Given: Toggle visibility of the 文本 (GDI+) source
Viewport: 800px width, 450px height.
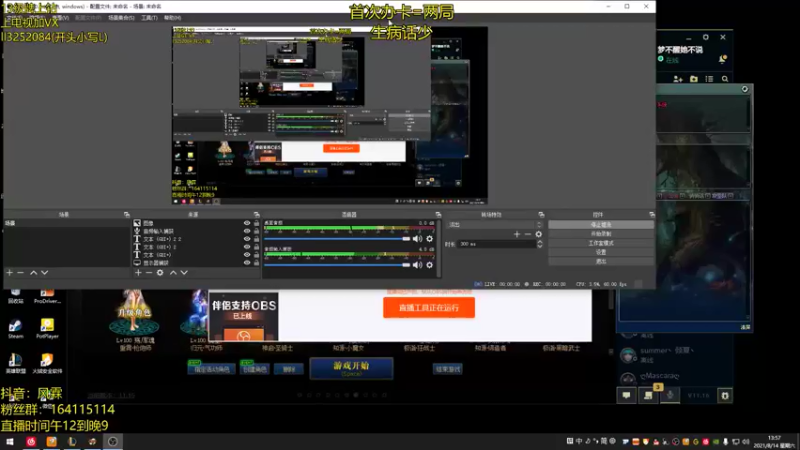Looking at the screenshot, I should [247, 255].
